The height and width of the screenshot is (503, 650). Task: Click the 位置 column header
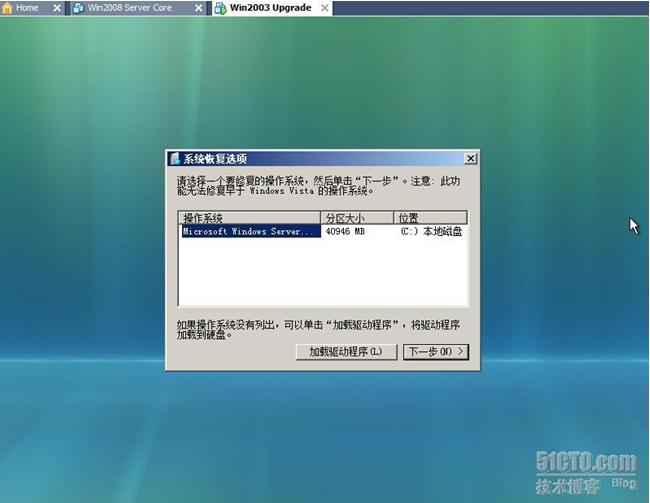430,218
